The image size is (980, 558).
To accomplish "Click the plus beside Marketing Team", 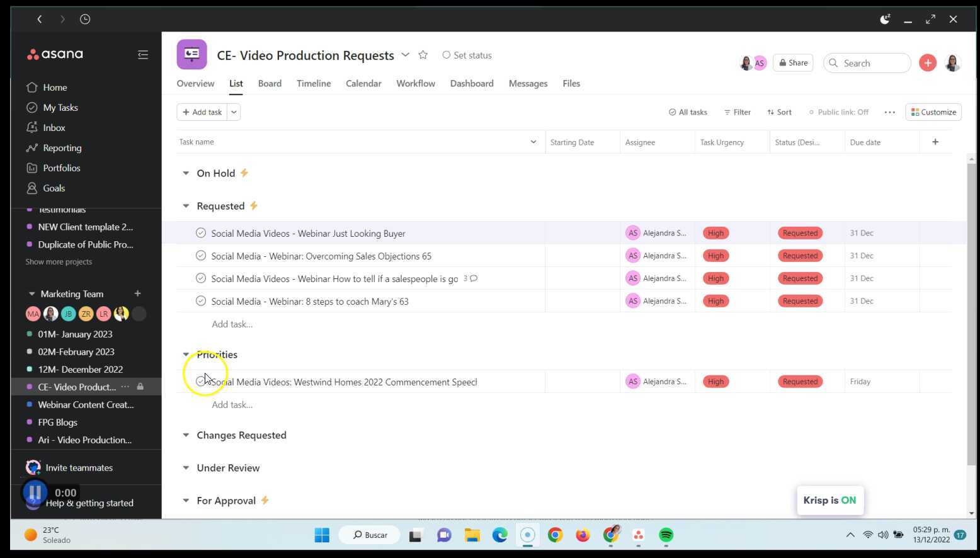I will pos(137,293).
